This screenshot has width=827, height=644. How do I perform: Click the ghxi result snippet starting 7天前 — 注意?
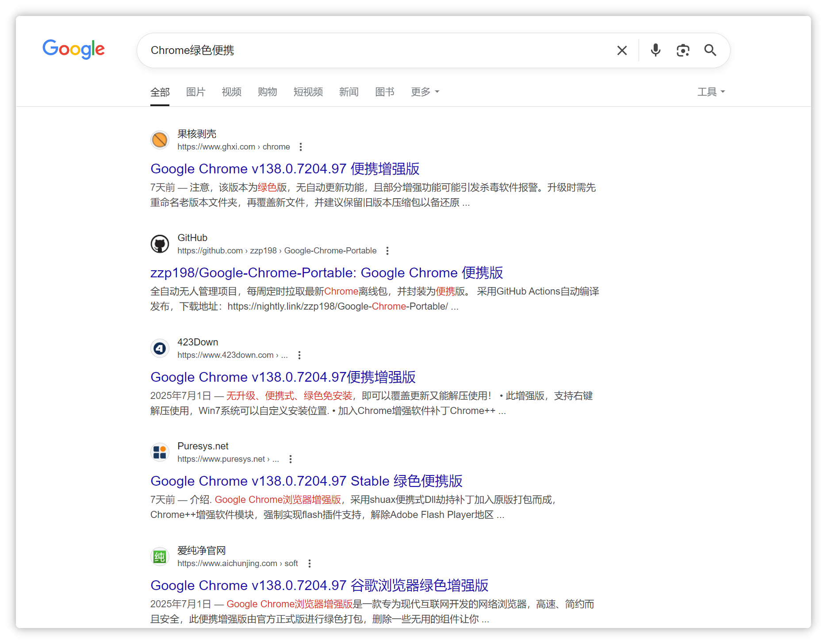(x=373, y=195)
